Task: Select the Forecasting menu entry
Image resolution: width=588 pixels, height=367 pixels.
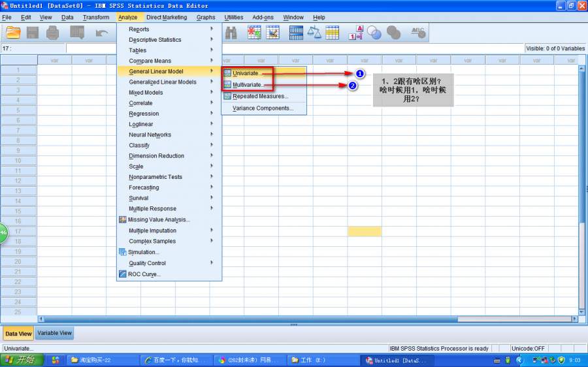Action: [169, 187]
